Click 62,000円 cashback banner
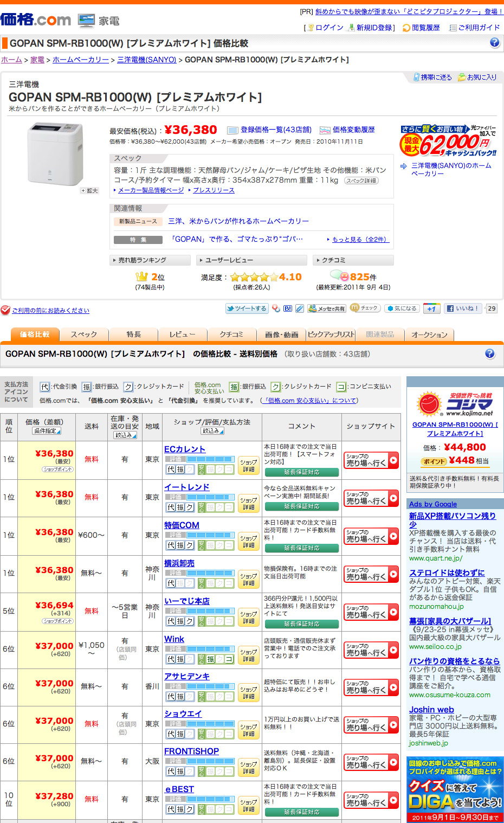Image resolution: width=504 pixels, height=823 pixels. coord(449,141)
